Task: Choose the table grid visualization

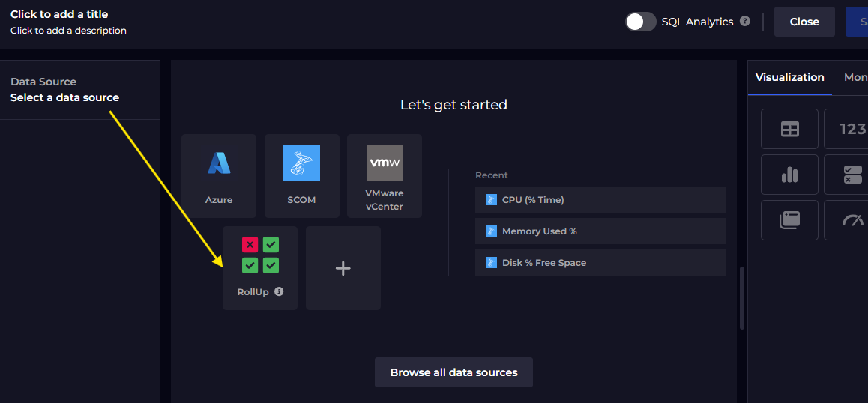Action: [x=789, y=129]
